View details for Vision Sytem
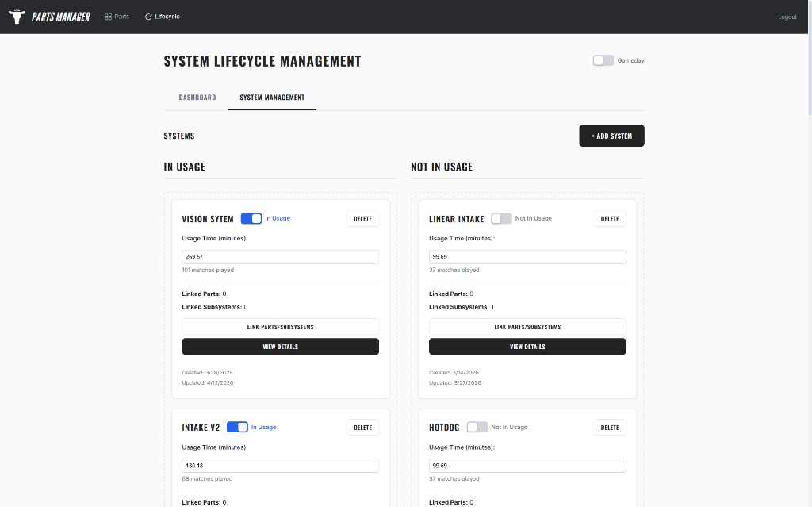This screenshot has width=812, height=507. pyautogui.click(x=280, y=346)
